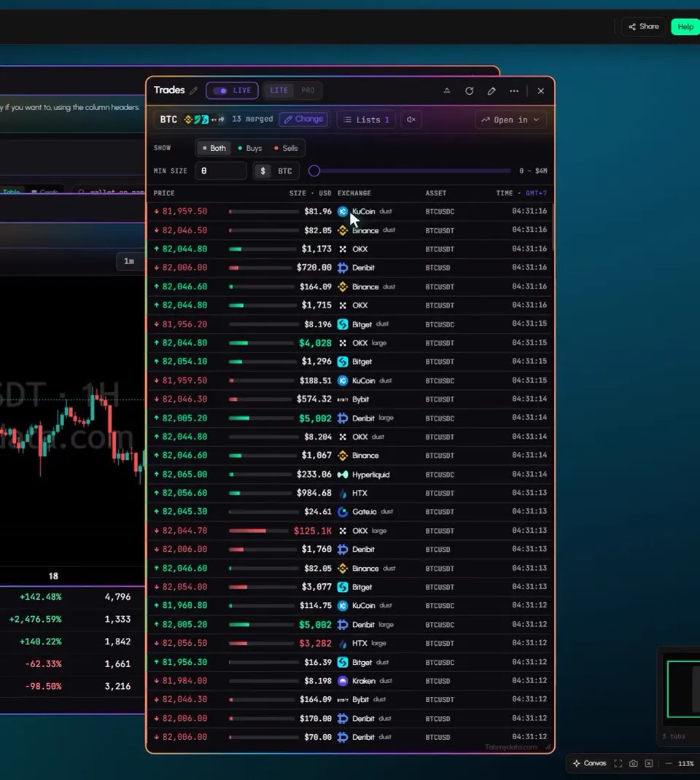Click the rename pencil icon beside Trades title
This screenshot has width=700, height=780.
pyautogui.click(x=193, y=90)
